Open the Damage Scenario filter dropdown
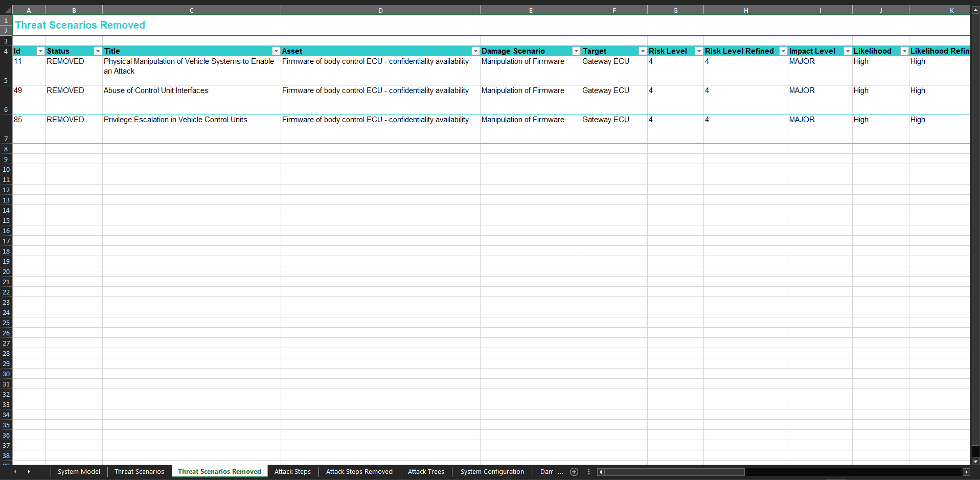 click(576, 51)
